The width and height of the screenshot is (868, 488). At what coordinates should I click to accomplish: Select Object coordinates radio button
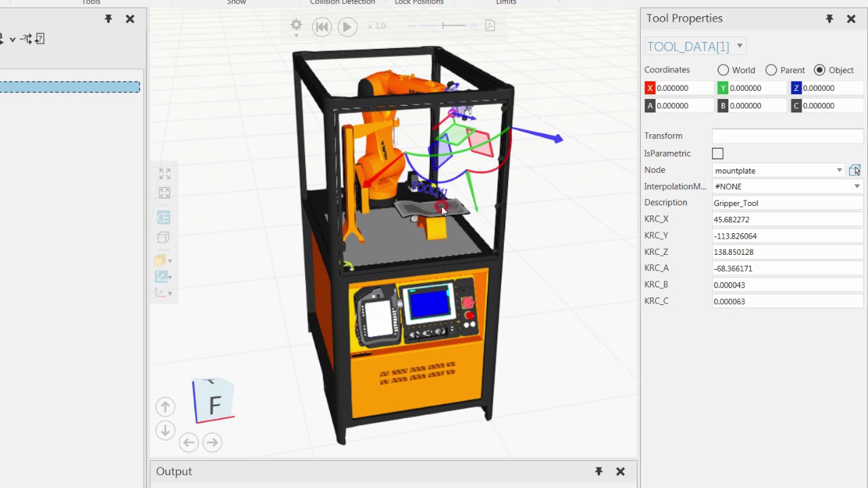pyautogui.click(x=820, y=70)
